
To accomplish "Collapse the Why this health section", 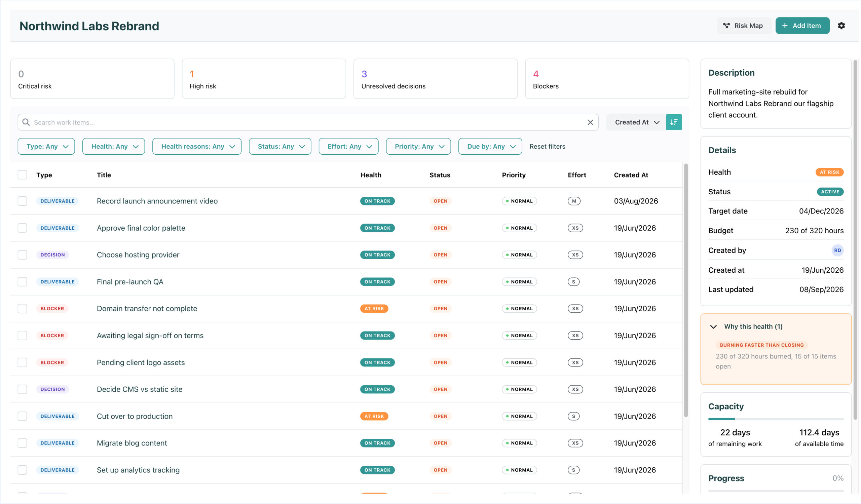I will click(713, 327).
